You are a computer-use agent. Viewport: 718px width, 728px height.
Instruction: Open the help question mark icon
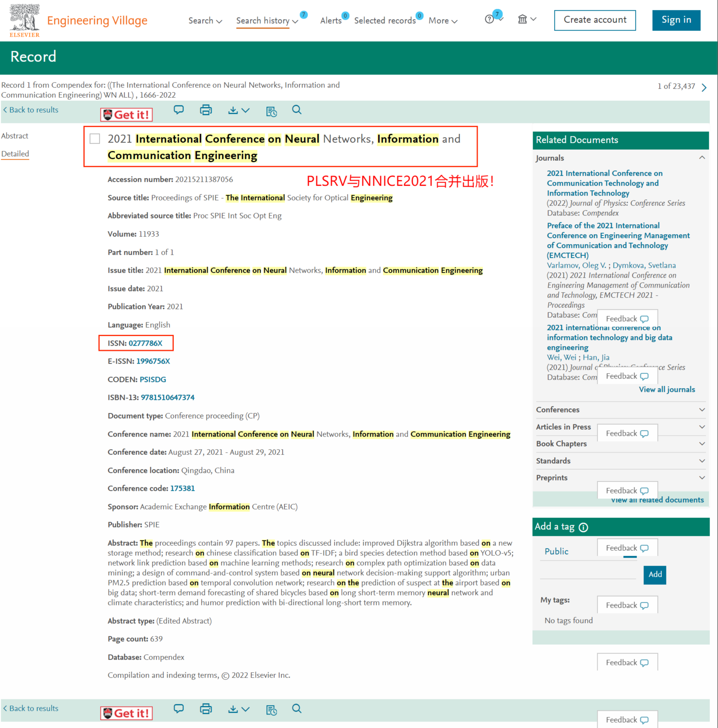click(489, 19)
